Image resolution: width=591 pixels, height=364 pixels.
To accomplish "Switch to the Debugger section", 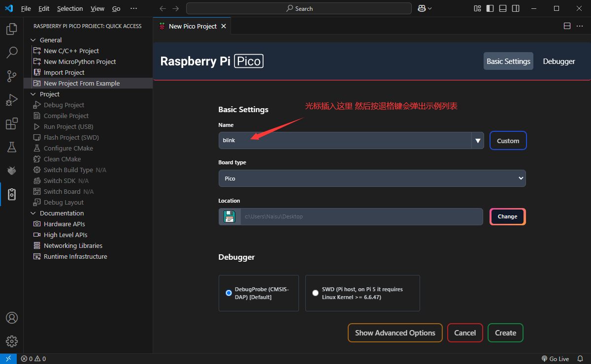I will point(559,61).
